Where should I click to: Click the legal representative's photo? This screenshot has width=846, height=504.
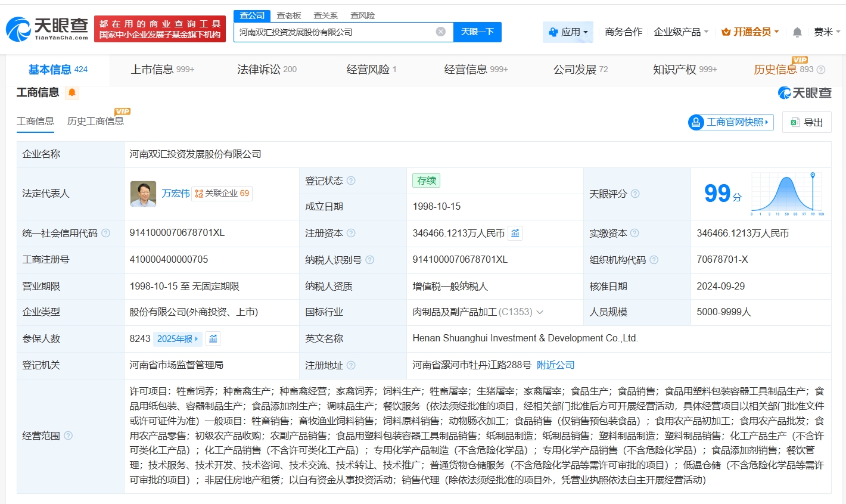(x=143, y=194)
